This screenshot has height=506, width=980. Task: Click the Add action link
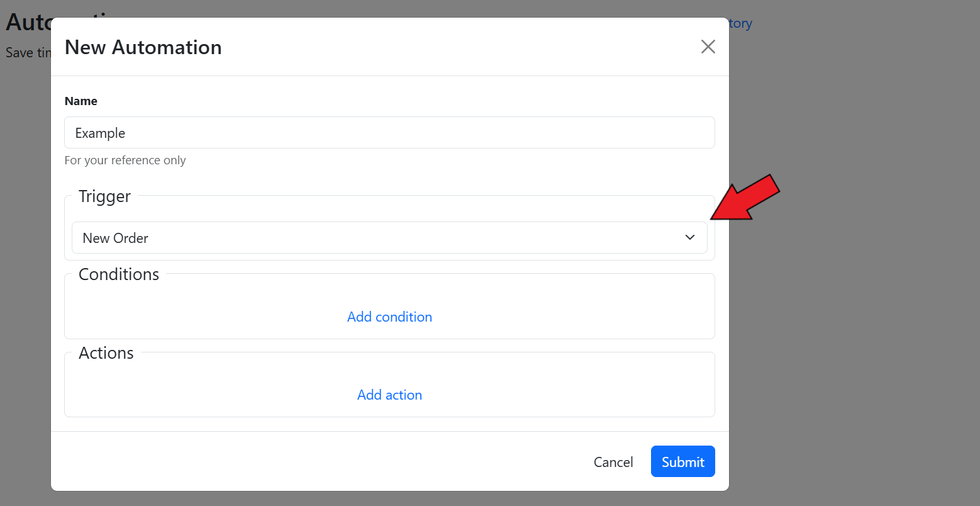tap(389, 395)
